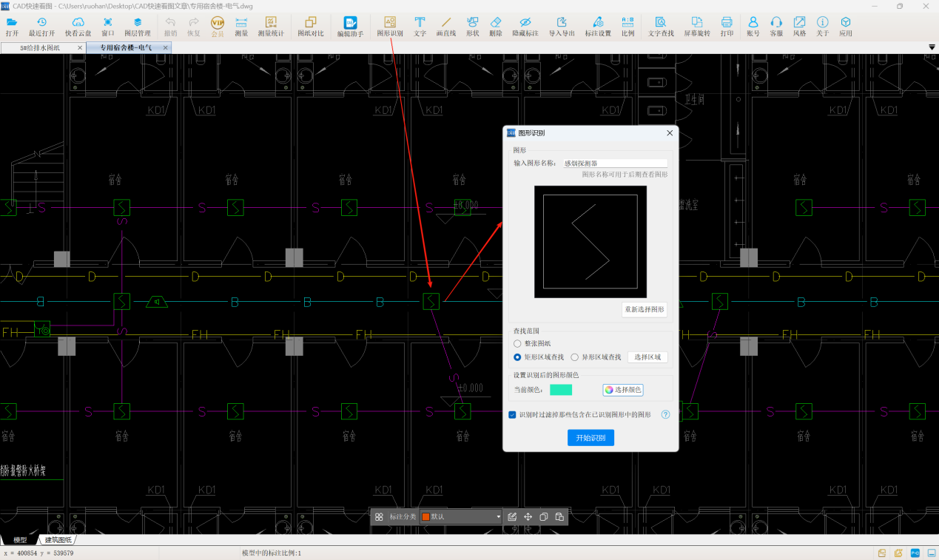The width and height of the screenshot is (939, 560).
Task: Toggle the 隐藏标注 hide annotations icon
Action: [x=525, y=27]
